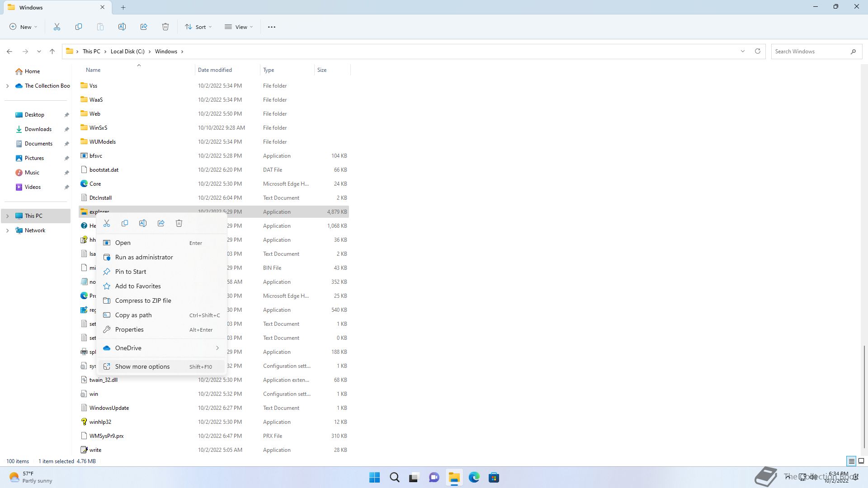This screenshot has height=488, width=868.
Task: Open Pictures in navigation pane
Action: pyautogui.click(x=36, y=158)
